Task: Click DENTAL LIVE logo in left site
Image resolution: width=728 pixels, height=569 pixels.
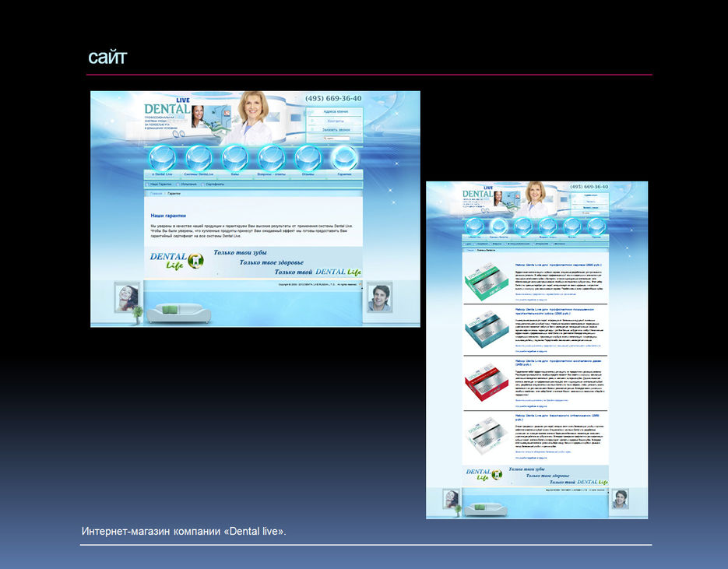Action: click(167, 107)
